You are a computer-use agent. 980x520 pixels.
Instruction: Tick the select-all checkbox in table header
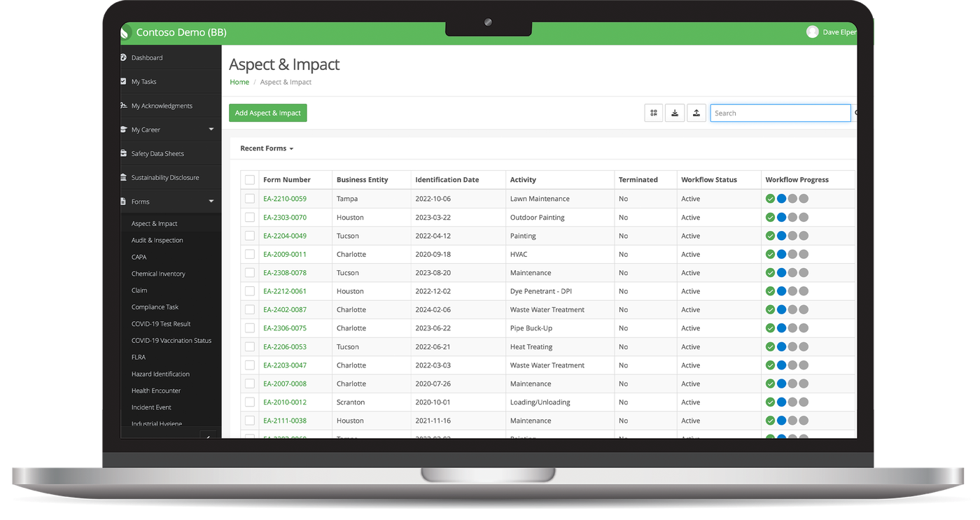tap(250, 180)
